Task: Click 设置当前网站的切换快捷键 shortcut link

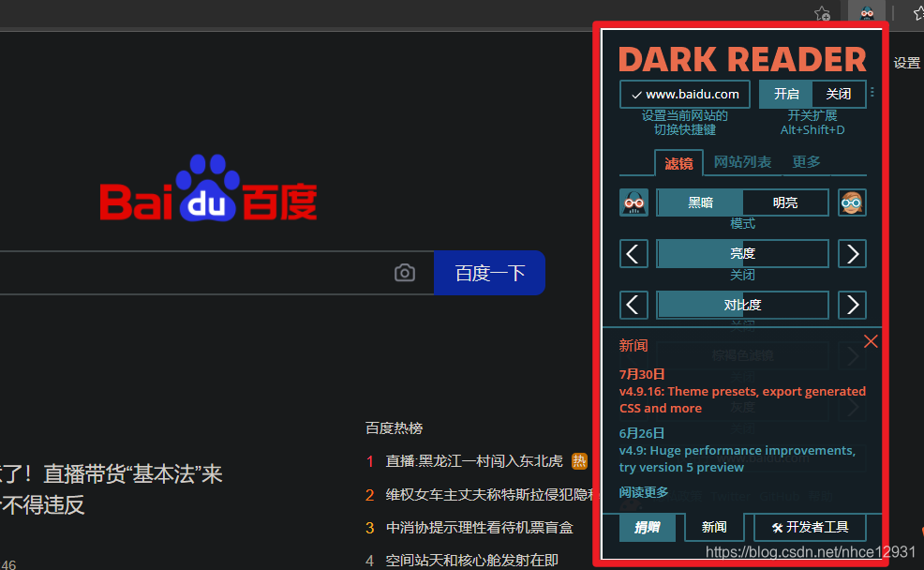Action: pyautogui.click(x=685, y=123)
